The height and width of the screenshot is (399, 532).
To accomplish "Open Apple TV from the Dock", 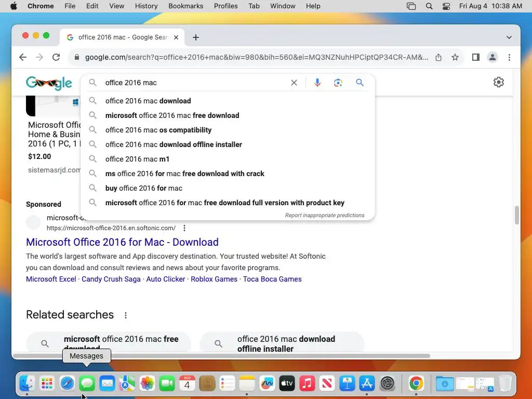I will [287, 383].
